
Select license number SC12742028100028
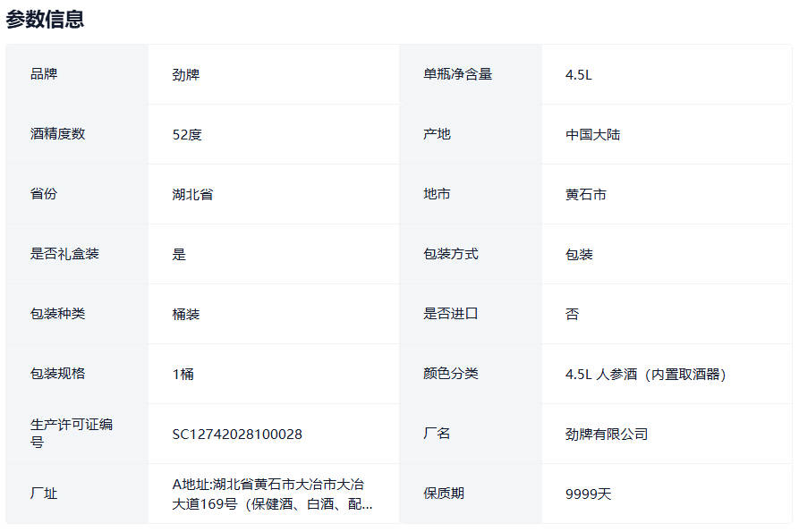pos(237,435)
